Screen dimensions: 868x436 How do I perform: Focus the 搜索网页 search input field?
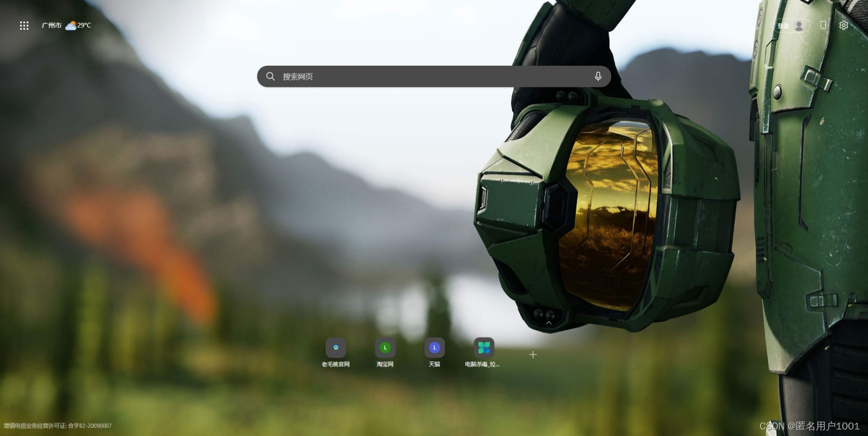pyautogui.click(x=434, y=76)
